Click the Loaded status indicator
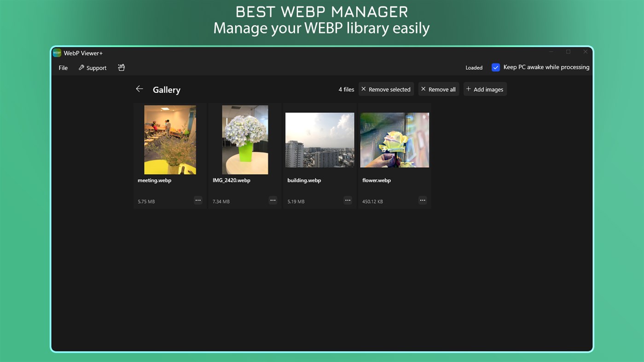Screen dimensions: 644x362 tap(474, 67)
